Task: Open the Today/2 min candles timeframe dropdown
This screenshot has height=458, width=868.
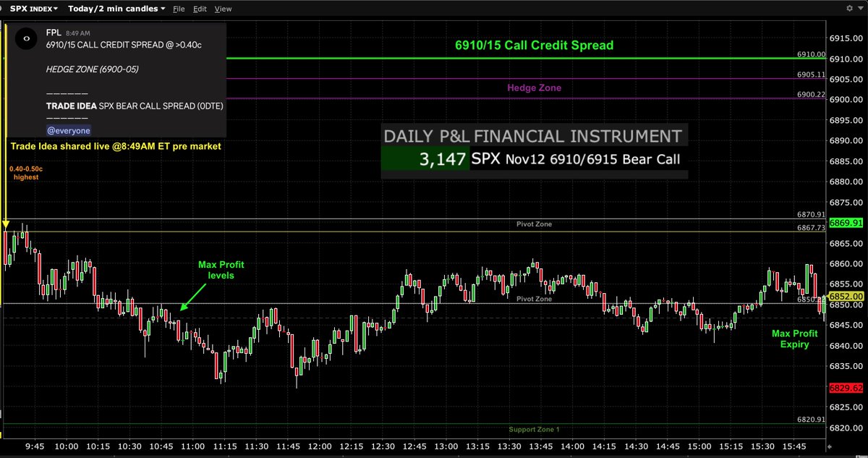Action: coord(116,9)
